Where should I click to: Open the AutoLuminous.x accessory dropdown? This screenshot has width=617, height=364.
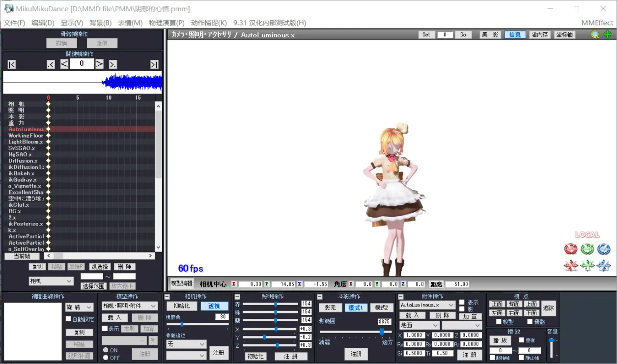coord(427,305)
